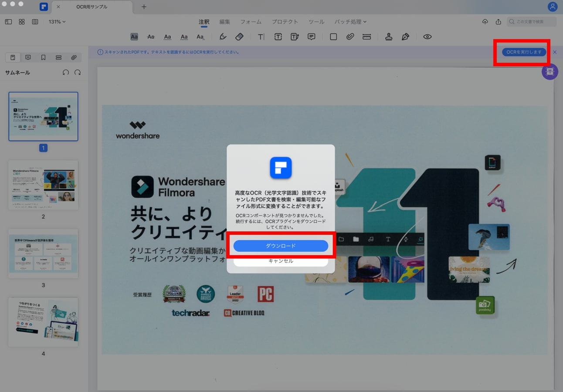This screenshot has height=392, width=563.
Task: Select the attachment paperclip tool in toolbar
Action: click(x=350, y=37)
